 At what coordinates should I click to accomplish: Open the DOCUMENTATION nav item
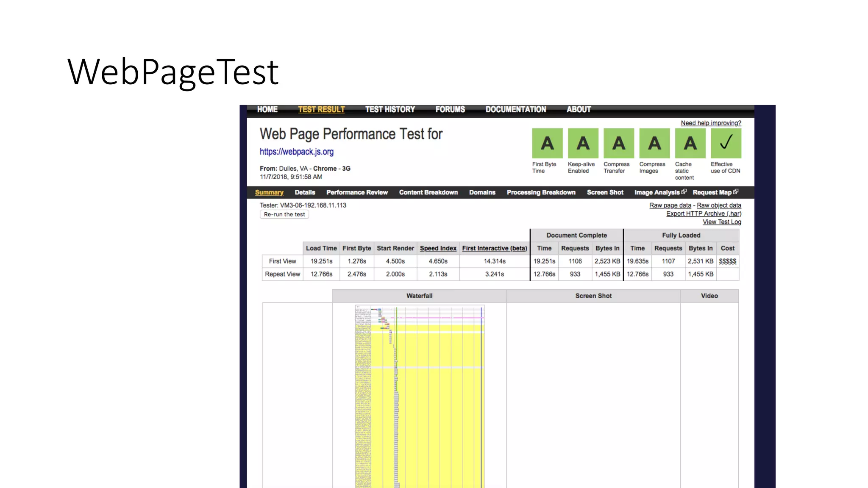tap(516, 110)
